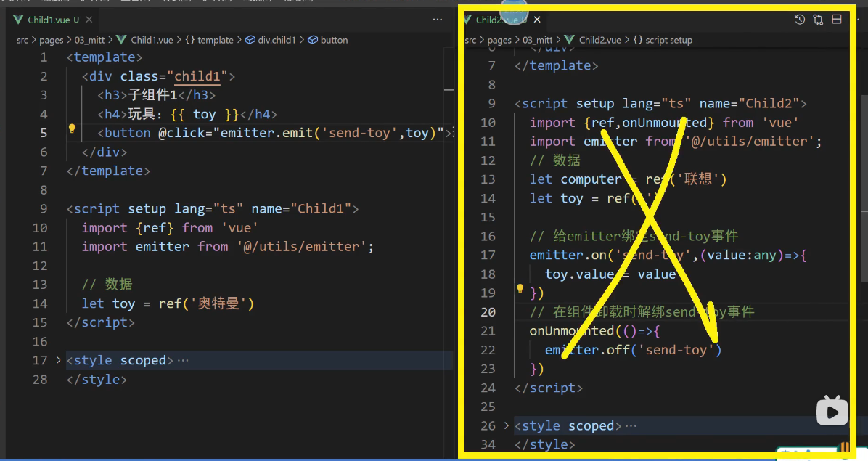
Task: Click name="Child2" in the script tag
Action: point(749,104)
